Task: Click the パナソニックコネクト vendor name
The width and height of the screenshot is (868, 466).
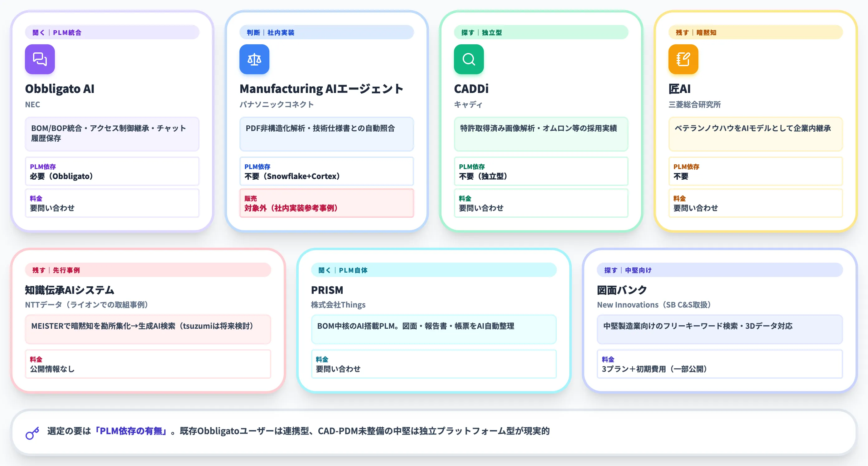Action: (277, 104)
